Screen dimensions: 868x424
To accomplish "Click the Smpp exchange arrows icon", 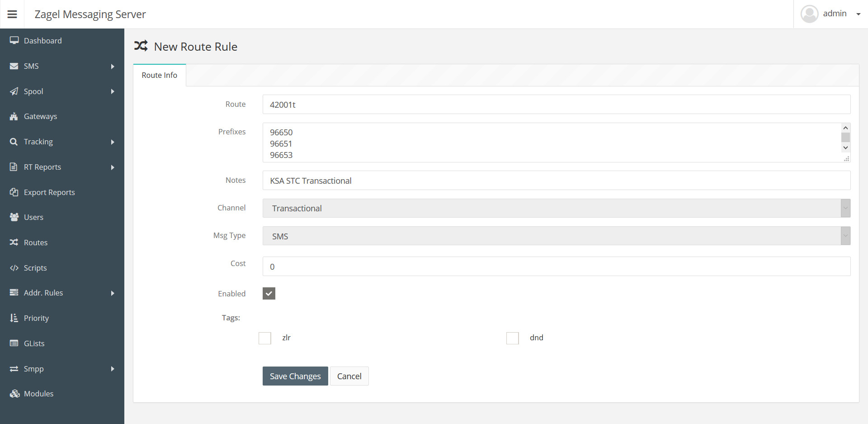I will [x=14, y=369].
